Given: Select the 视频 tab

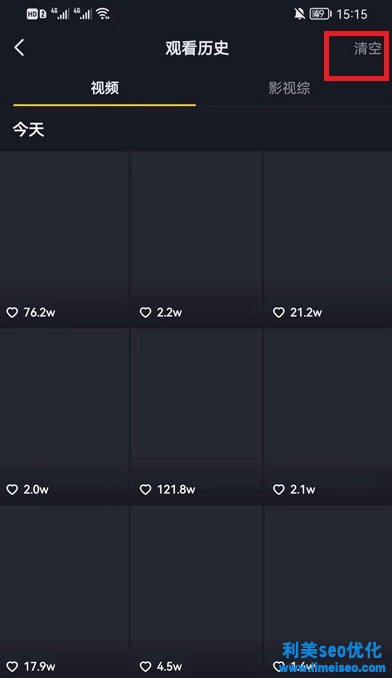Looking at the screenshot, I should coord(105,88).
